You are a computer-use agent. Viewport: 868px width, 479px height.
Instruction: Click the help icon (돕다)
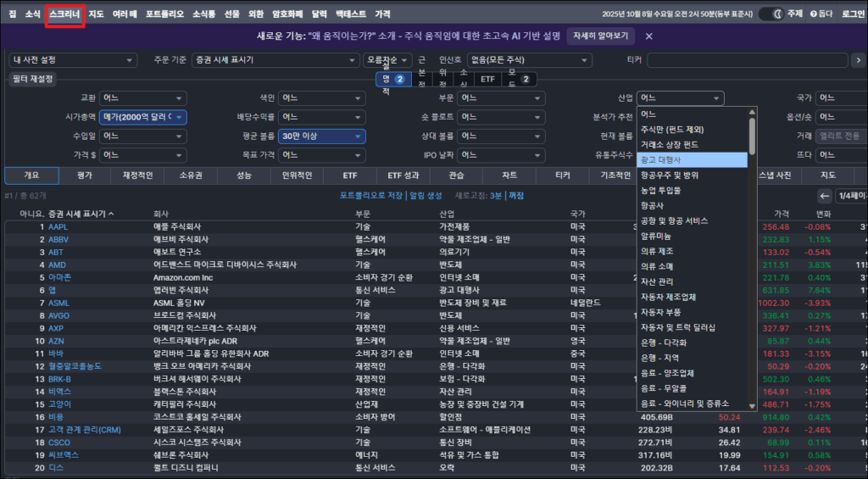pos(821,14)
